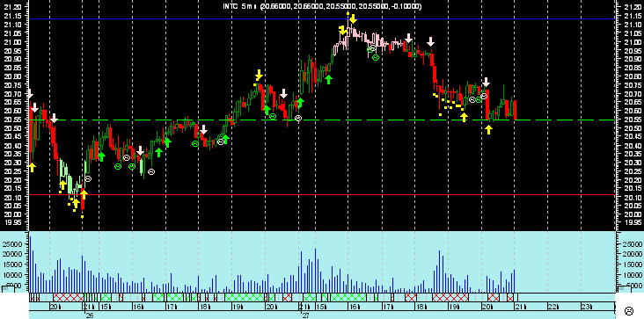The width and height of the screenshot is (644, 319).
Task: Click the INTC 5 min chart title text
Action: click(322, 6)
